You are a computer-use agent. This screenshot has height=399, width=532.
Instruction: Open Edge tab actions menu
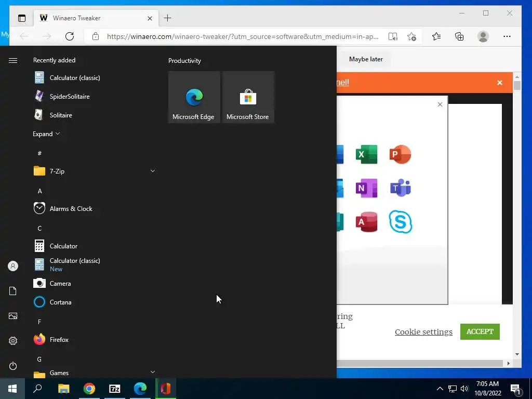[x=22, y=18]
